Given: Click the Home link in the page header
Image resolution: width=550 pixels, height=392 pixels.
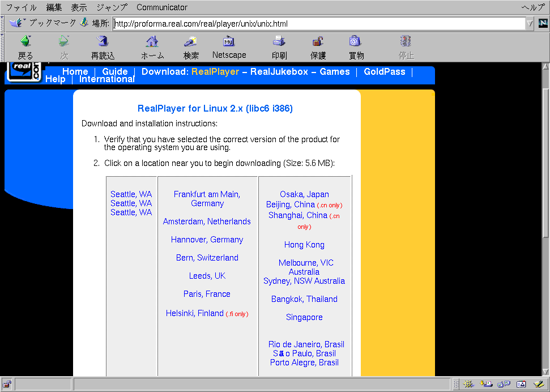Looking at the screenshot, I should click(x=75, y=71).
